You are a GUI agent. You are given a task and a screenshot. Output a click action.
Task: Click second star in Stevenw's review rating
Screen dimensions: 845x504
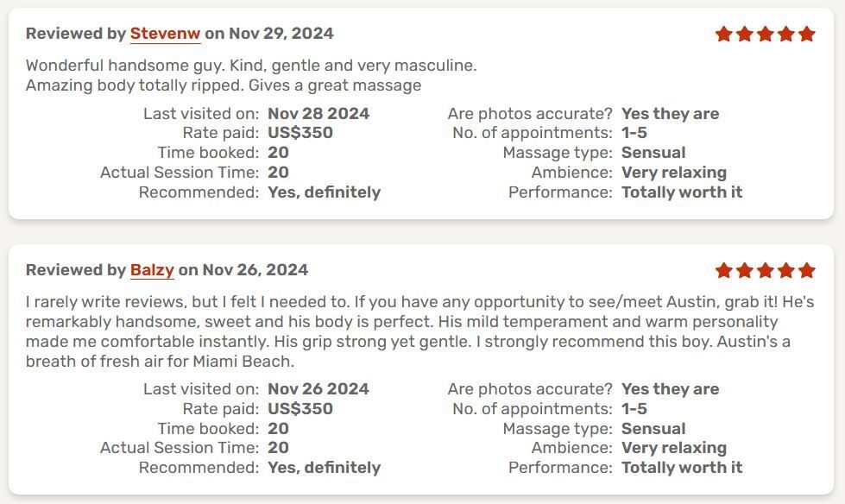point(744,34)
